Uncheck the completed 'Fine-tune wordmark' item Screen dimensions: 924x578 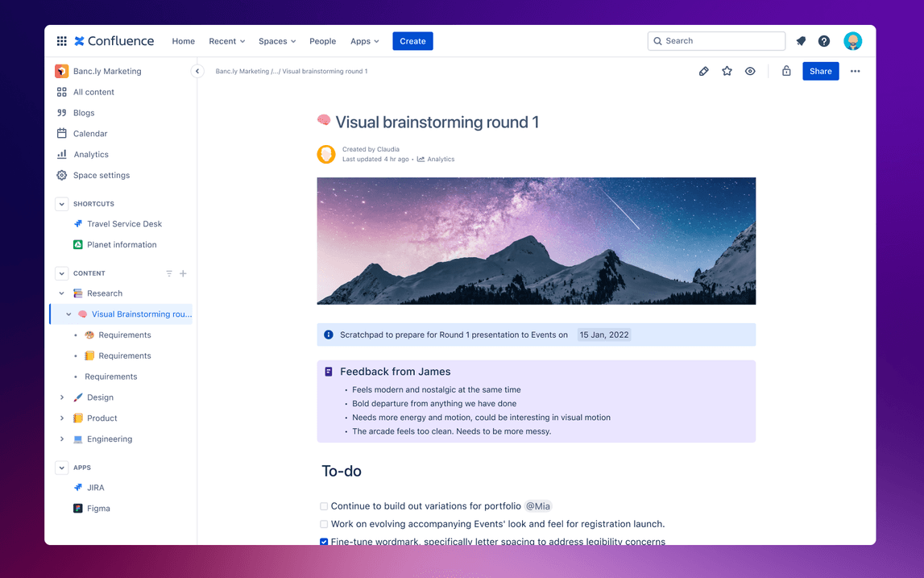323,542
